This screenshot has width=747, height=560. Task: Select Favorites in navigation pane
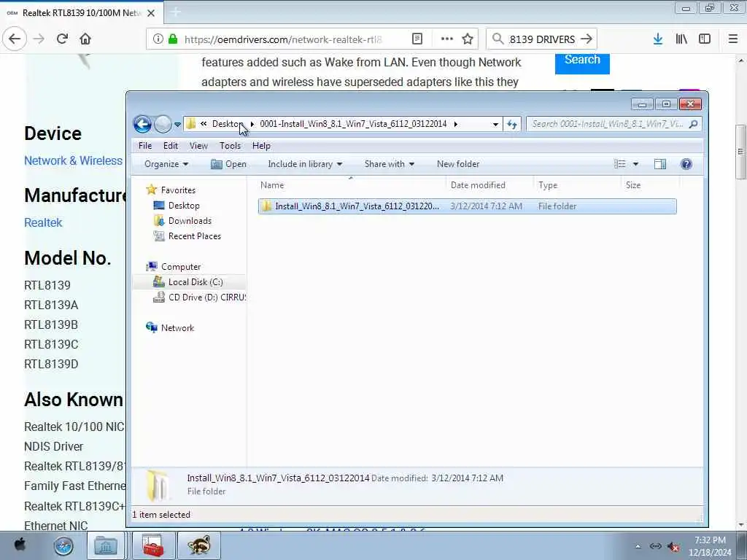pos(178,190)
